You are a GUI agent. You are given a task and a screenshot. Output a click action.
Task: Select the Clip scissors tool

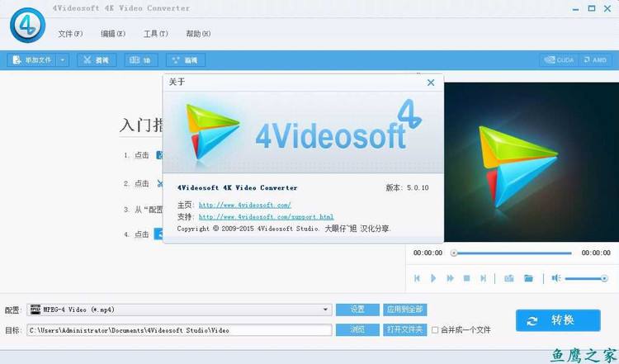[97, 60]
